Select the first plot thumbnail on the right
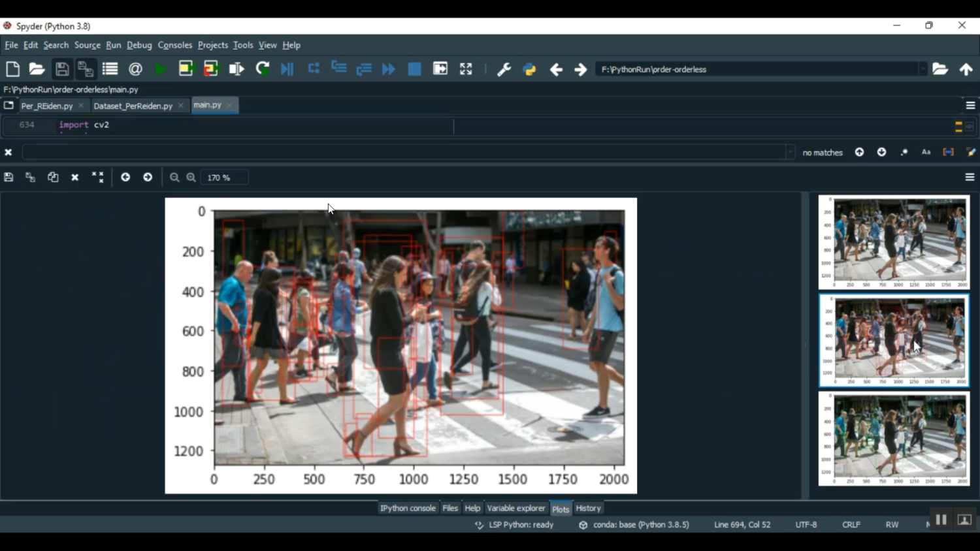 coord(893,242)
